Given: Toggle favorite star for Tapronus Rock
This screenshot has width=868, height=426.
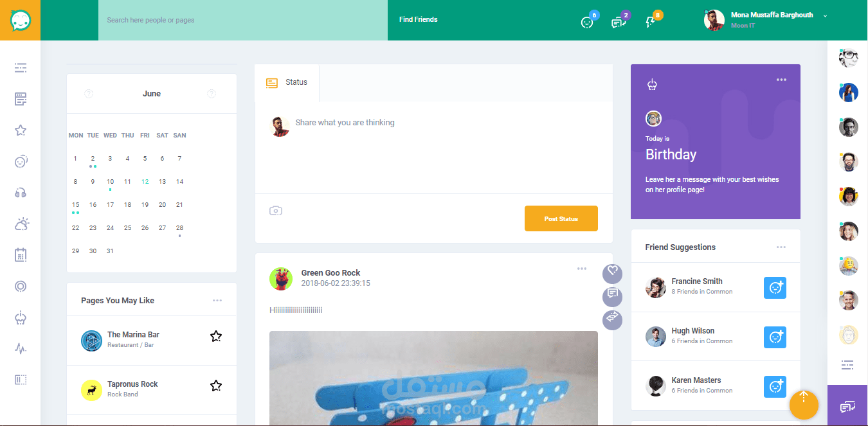Looking at the screenshot, I should coord(216,386).
